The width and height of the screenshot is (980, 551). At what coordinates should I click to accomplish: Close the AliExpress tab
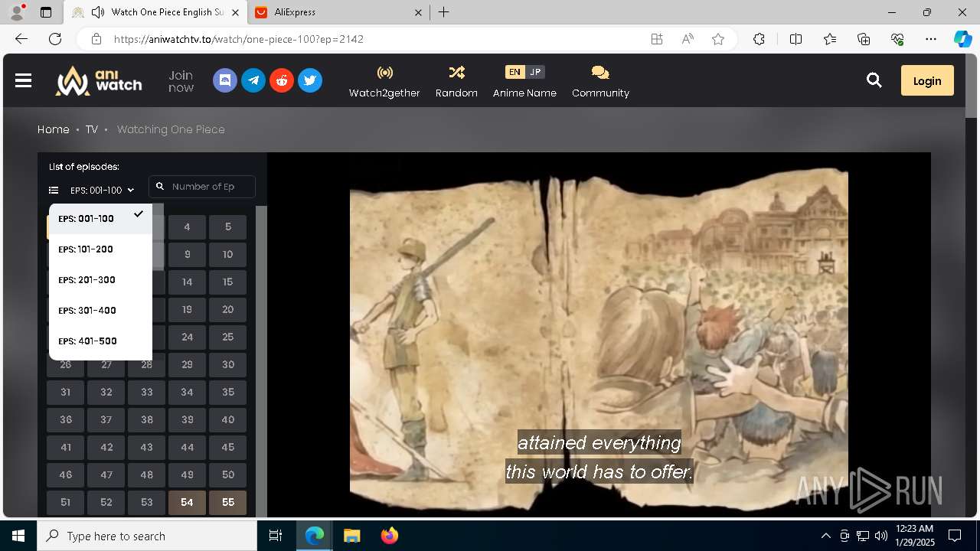pyautogui.click(x=418, y=12)
